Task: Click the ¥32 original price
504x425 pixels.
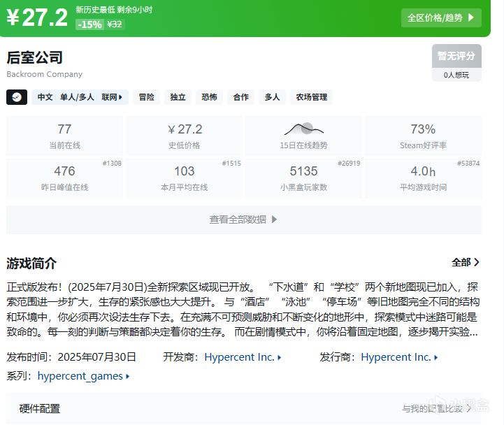Action: 115,24
